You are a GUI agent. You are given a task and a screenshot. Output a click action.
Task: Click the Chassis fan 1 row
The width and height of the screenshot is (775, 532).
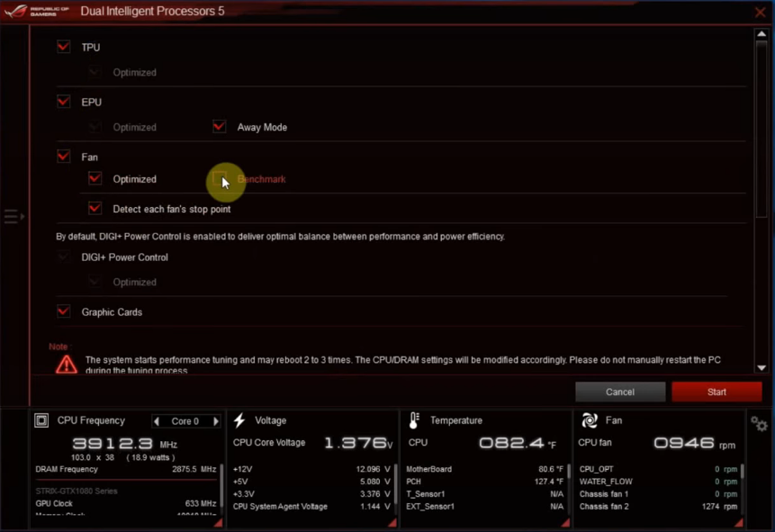pyautogui.click(x=658, y=494)
